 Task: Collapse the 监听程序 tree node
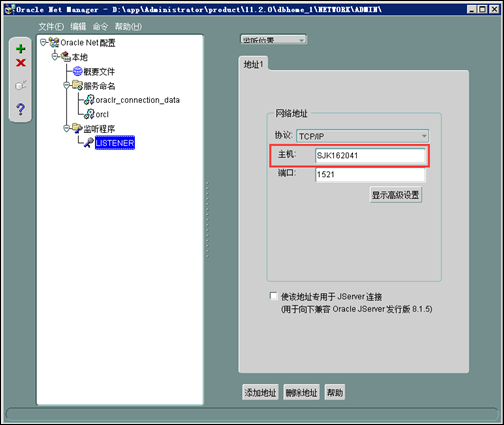tap(66, 128)
